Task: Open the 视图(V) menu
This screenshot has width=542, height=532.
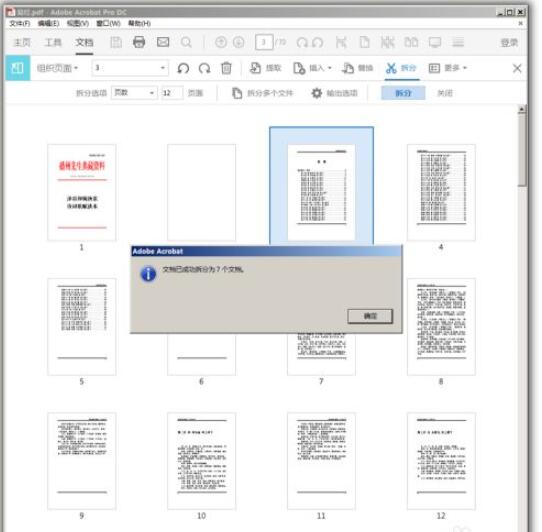Action: point(78,24)
